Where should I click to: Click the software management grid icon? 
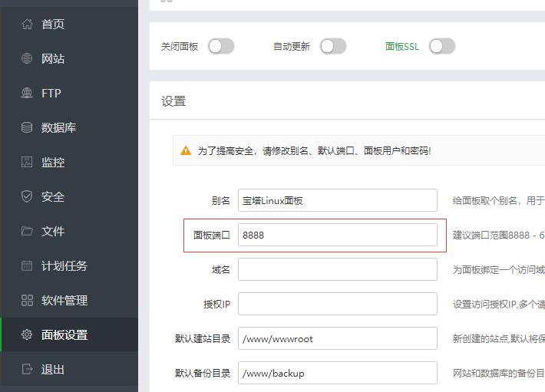click(x=27, y=301)
